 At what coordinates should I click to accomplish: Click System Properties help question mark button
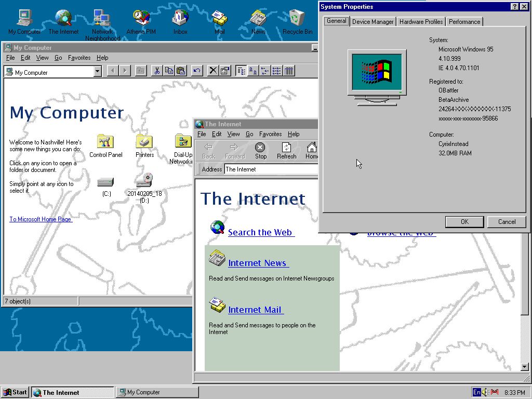pos(514,6)
